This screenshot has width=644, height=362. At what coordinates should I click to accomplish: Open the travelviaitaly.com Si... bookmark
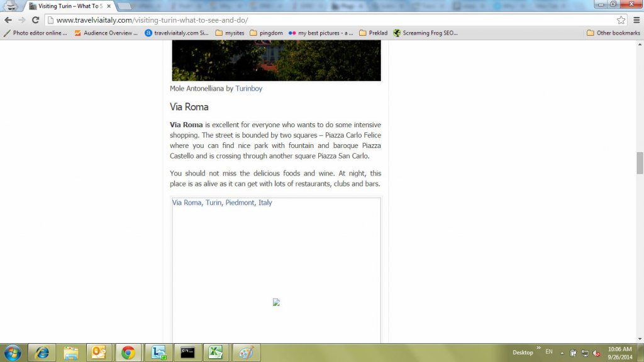(x=177, y=33)
